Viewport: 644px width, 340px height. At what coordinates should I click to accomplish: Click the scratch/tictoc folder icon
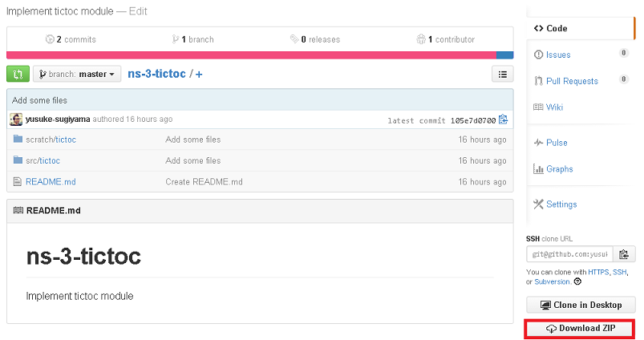[x=18, y=139]
